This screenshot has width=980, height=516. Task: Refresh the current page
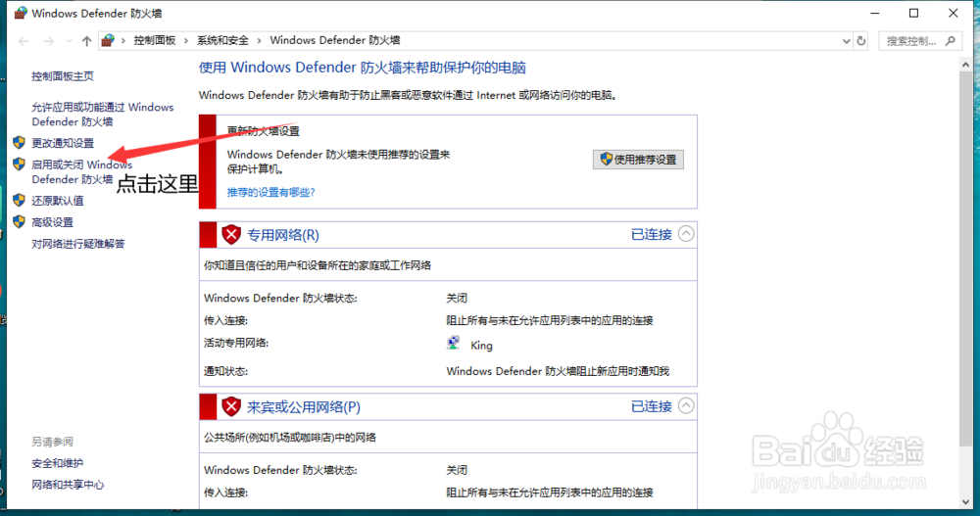point(861,41)
